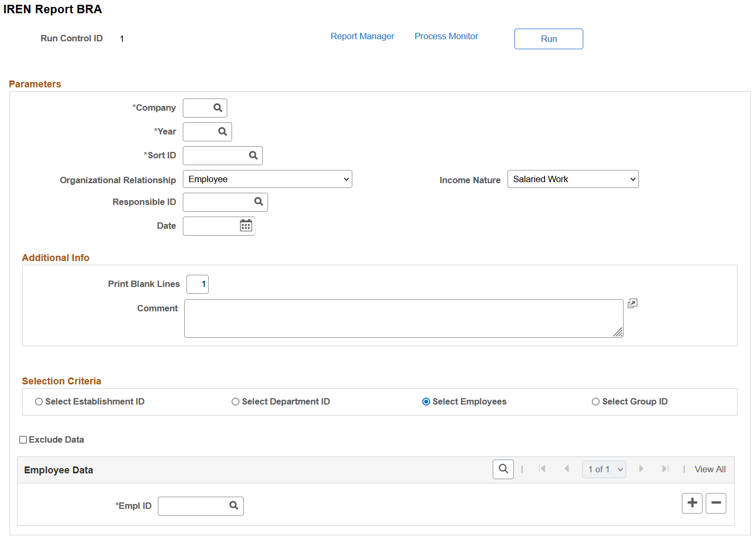The height and width of the screenshot is (539, 756).
Task: Tick the Exclude Data checkbox
Action: tap(23, 439)
